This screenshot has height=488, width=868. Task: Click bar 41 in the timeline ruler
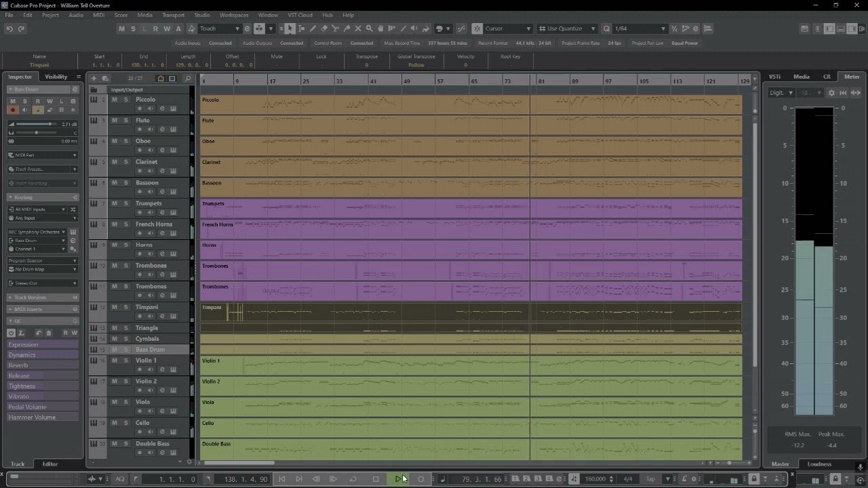373,81
